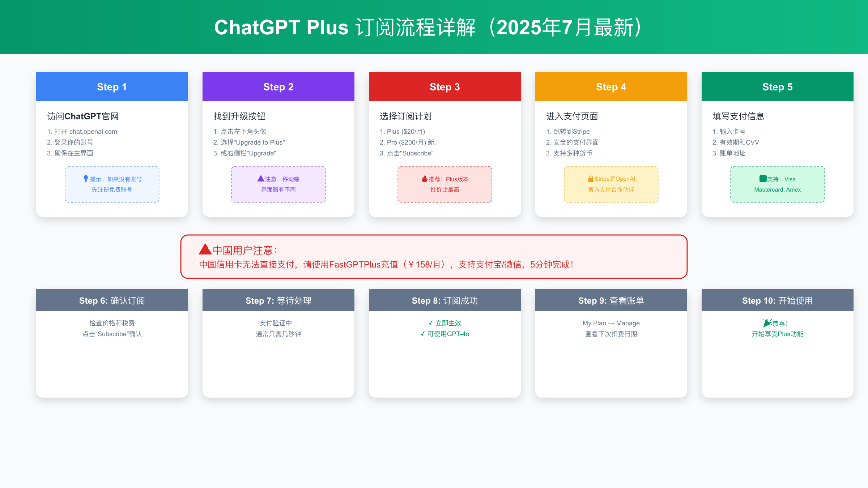
Task: Click the party popper icon beside 恭喜
Action: (767, 323)
